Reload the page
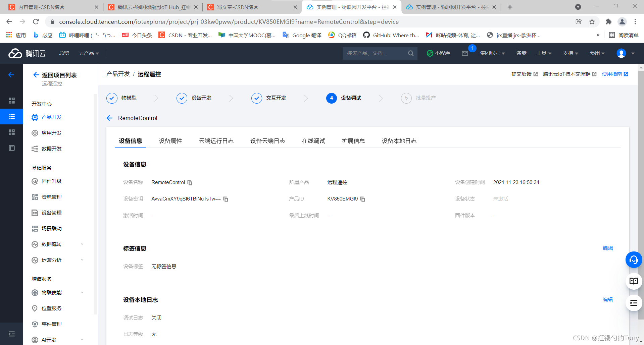This screenshot has width=644, height=345. pyautogui.click(x=36, y=22)
